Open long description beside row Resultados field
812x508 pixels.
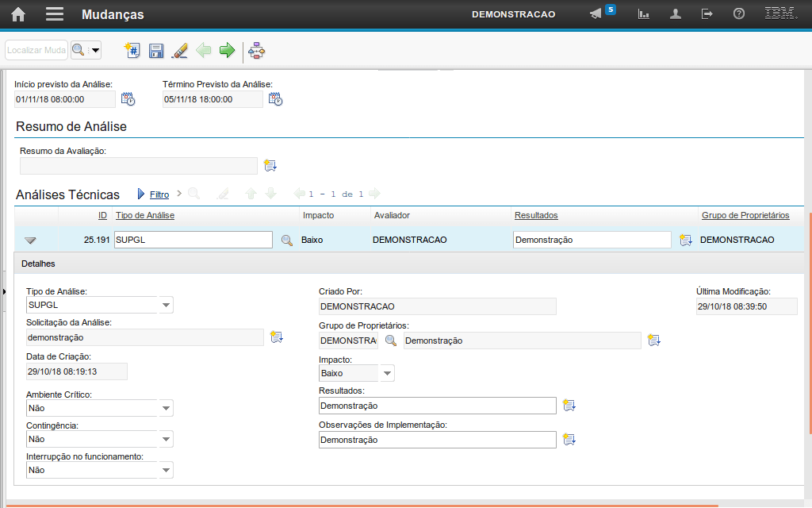[686, 240]
